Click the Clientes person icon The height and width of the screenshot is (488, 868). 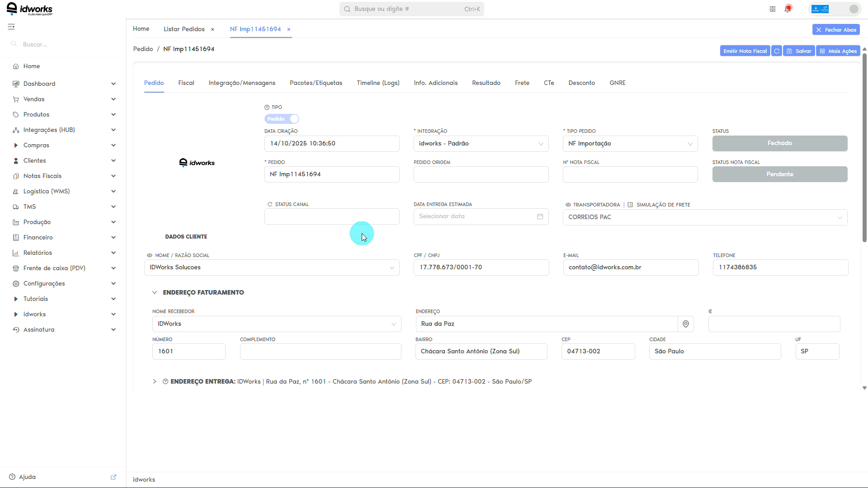[16, 161]
